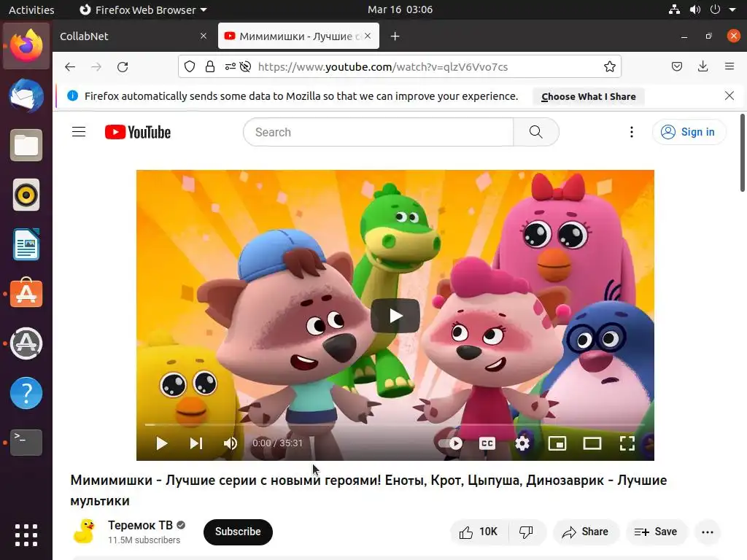Close the CollabNet tab
Image resolution: width=747 pixels, height=560 pixels.
point(204,36)
